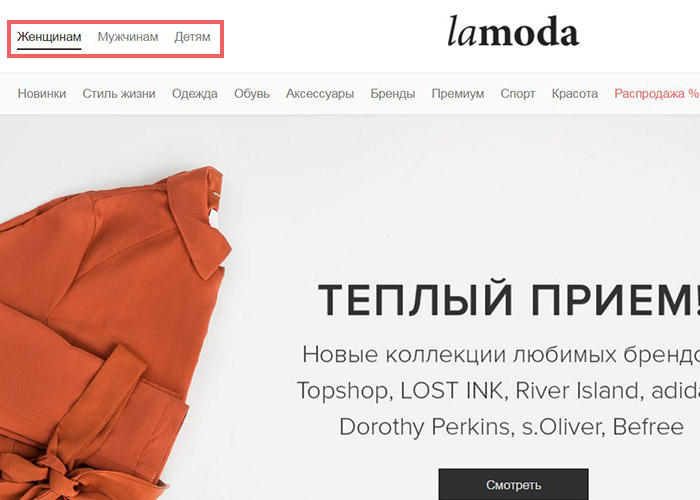Go to the Спорт category

pos(518,94)
